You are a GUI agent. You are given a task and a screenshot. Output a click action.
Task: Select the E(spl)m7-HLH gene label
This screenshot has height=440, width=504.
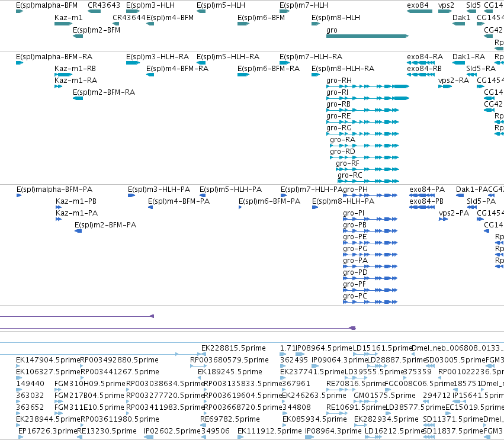(x=304, y=5)
